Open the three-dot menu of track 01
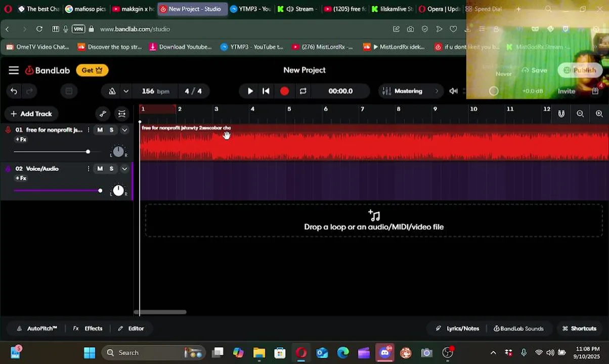 pyautogui.click(x=89, y=130)
